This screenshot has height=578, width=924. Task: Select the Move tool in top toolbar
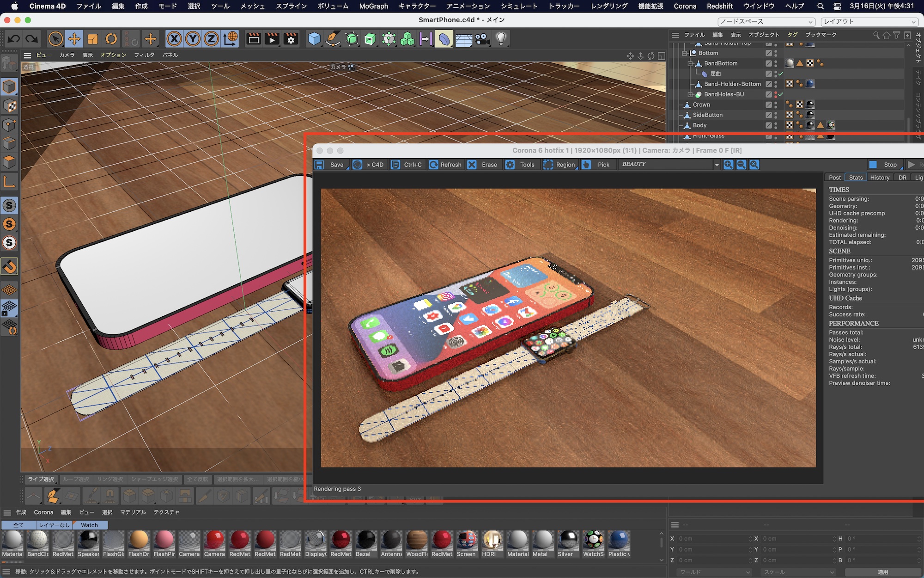(x=74, y=39)
